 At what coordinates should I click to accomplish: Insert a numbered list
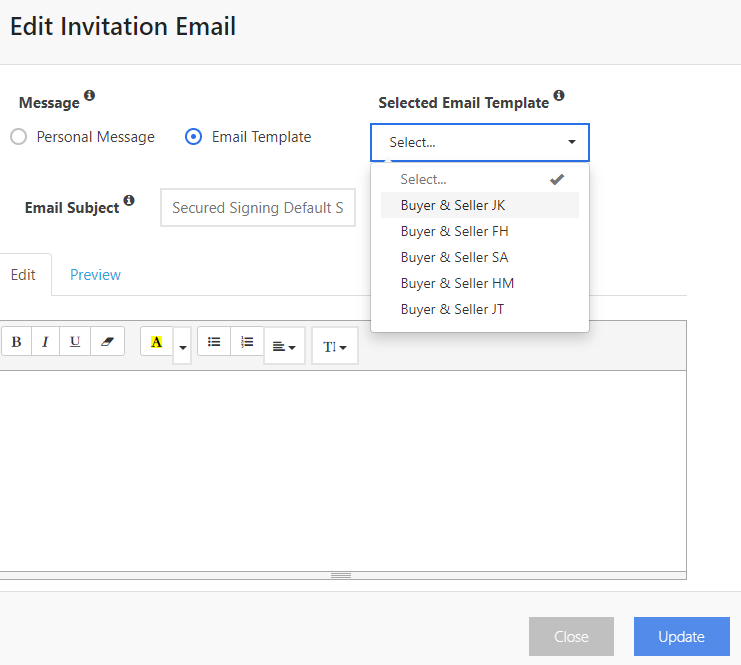pos(247,342)
